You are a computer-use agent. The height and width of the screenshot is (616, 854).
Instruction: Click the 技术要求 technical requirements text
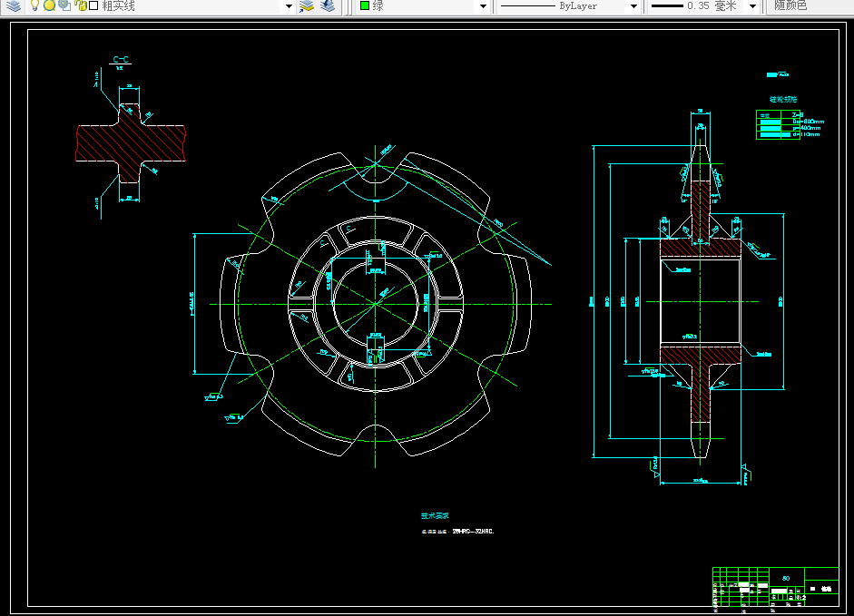coord(435,516)
